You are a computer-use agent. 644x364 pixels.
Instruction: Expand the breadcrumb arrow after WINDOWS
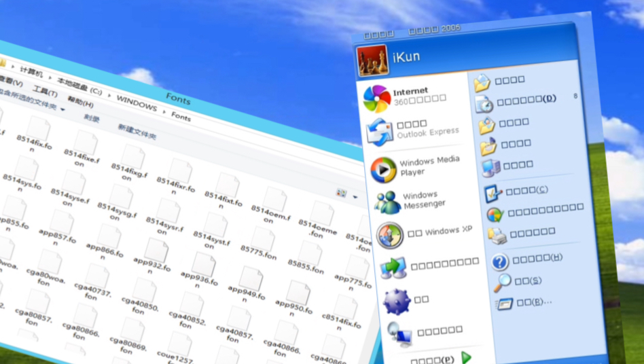(164, 111)
